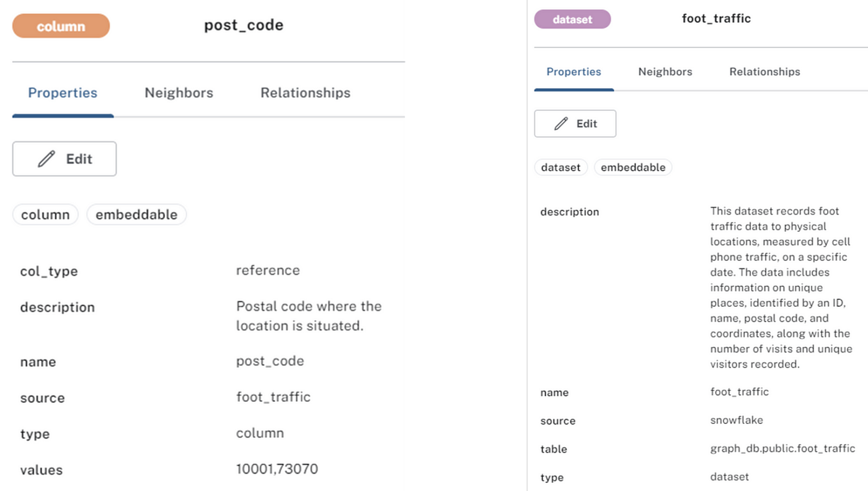Click the source value foot_traffic
The height and width of the screenshot is (491, 868).
click(x=273, y=397)
